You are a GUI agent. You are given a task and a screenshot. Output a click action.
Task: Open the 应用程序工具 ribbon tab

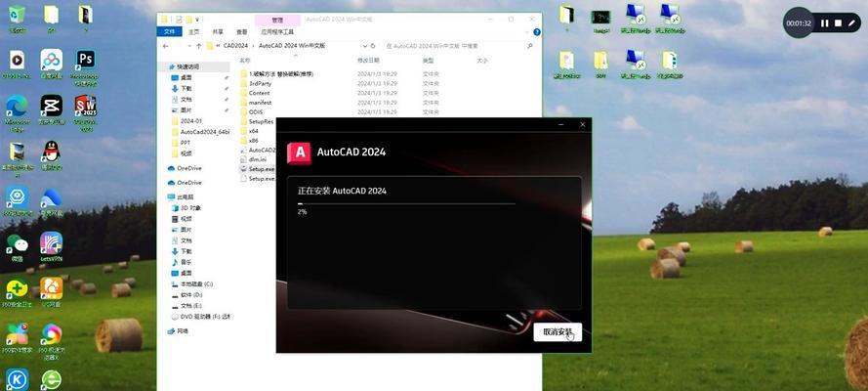pos(277,31)
